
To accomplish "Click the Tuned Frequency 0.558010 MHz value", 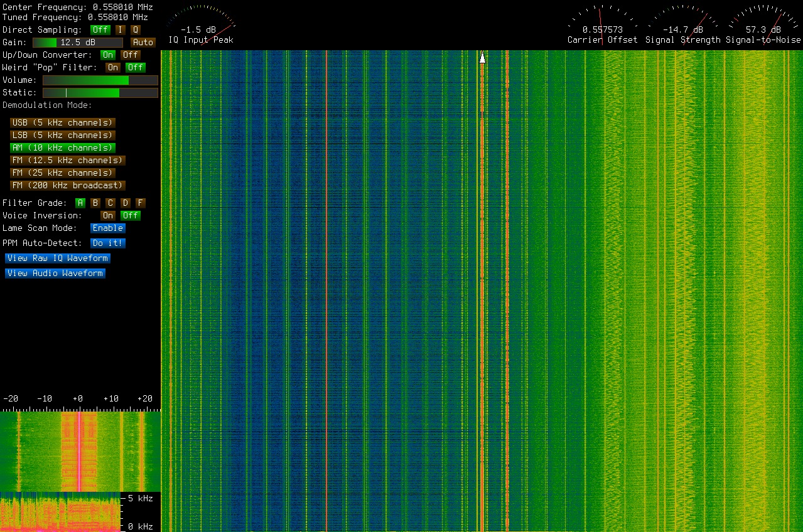I will tap(117, 18).
